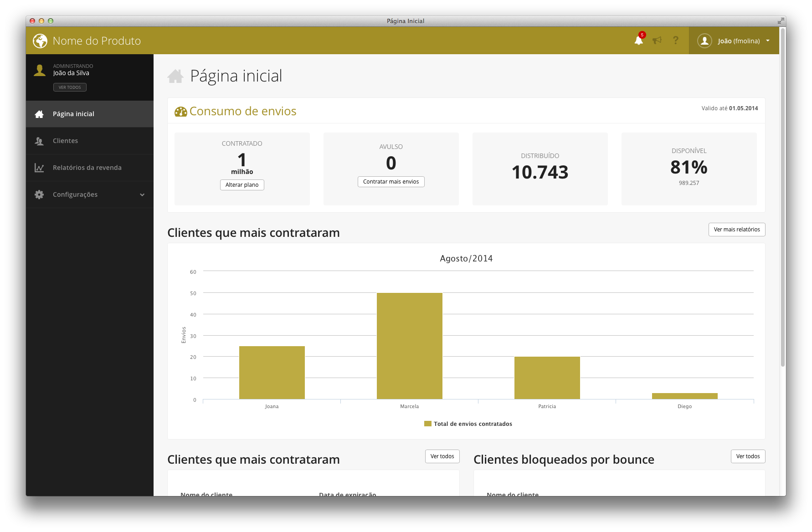Click the Marcela axis label
Image resolution: width=812 pixels, height=532 pixels.
click(x=410, y=407)
